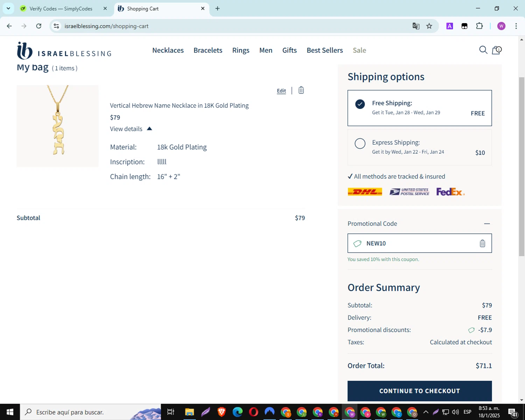Open the shopping bag icon in header
Image resolution: width=525 pixels, height=420 pixels.
point(497,50)
